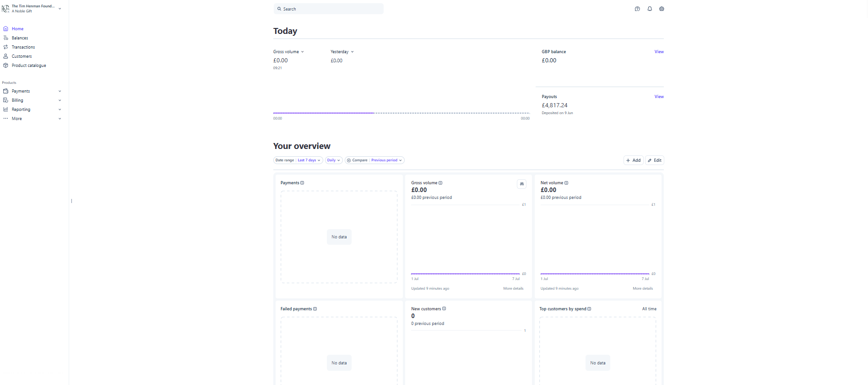Click the sidebar collapse handle
This screenshot has width=868, height=385.
[71, 201]
